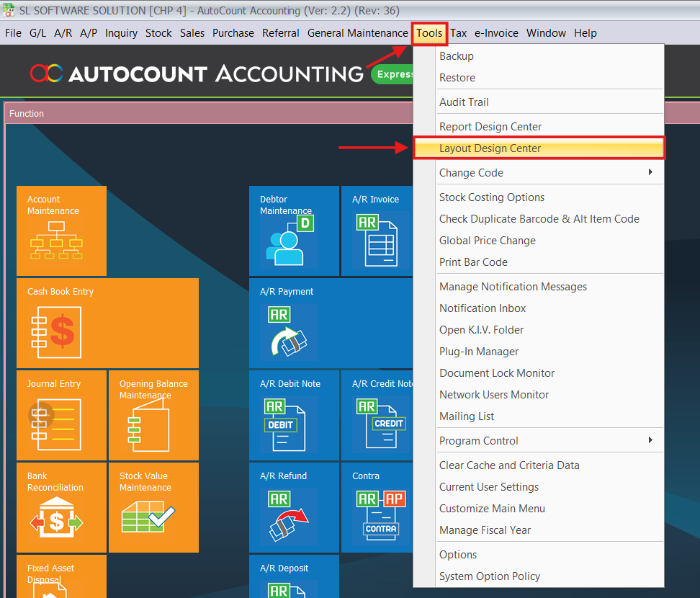Open the Account Maintenance tile
This screenshot has width=700, height=598.
(61, 231)
